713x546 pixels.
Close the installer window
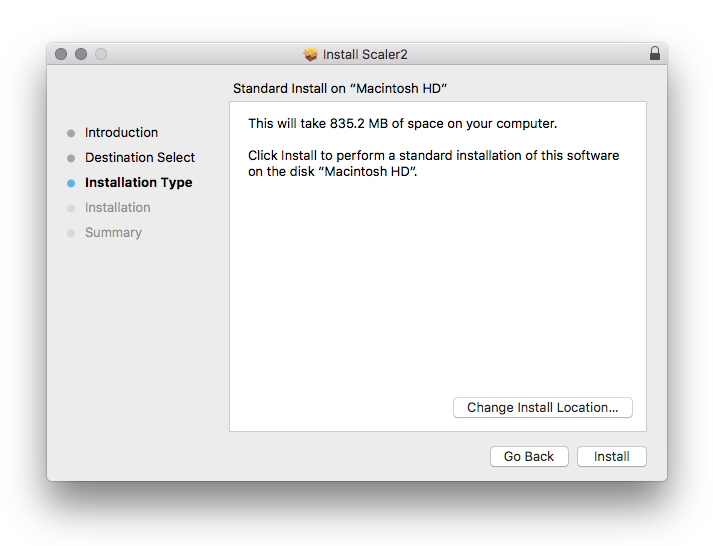click(62, 54)
